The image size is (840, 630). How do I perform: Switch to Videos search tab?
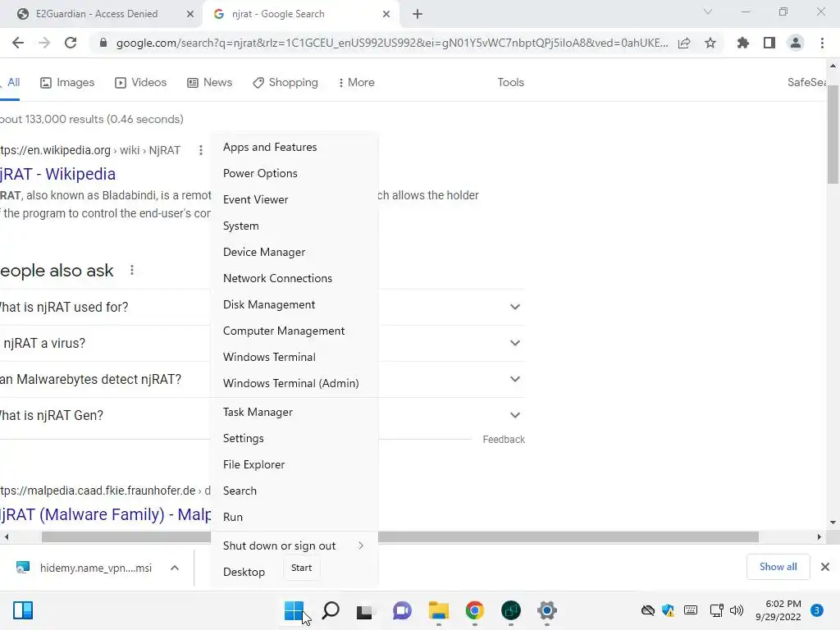141,83
